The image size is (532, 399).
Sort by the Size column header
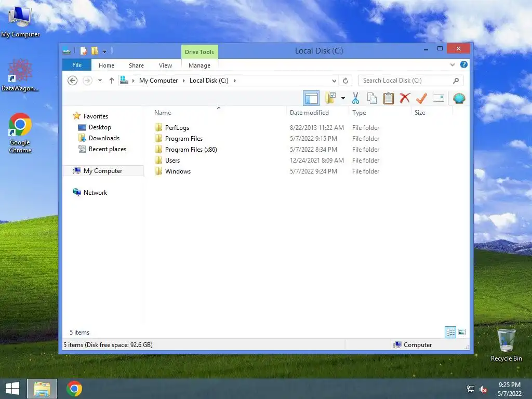(x=420, y=113)
